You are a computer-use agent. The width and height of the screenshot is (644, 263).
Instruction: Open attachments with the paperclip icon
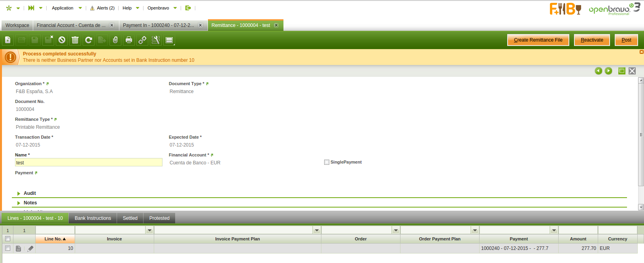click(115, 40)
